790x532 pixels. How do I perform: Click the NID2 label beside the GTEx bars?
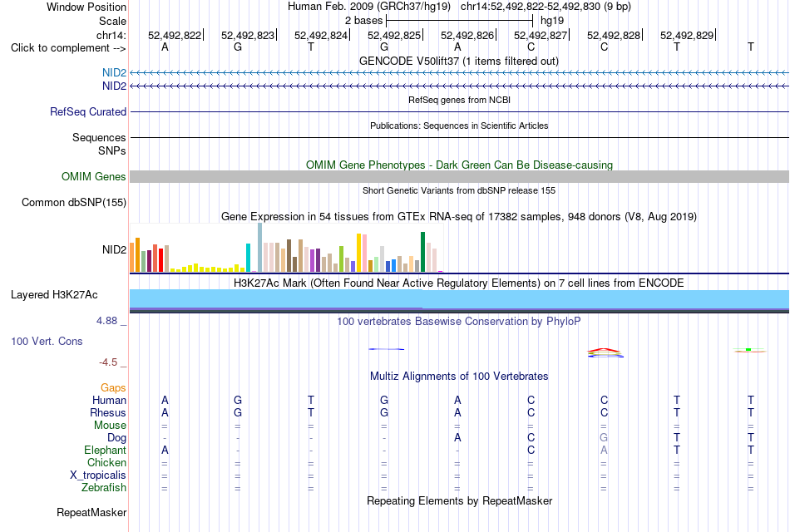point(115,250)
